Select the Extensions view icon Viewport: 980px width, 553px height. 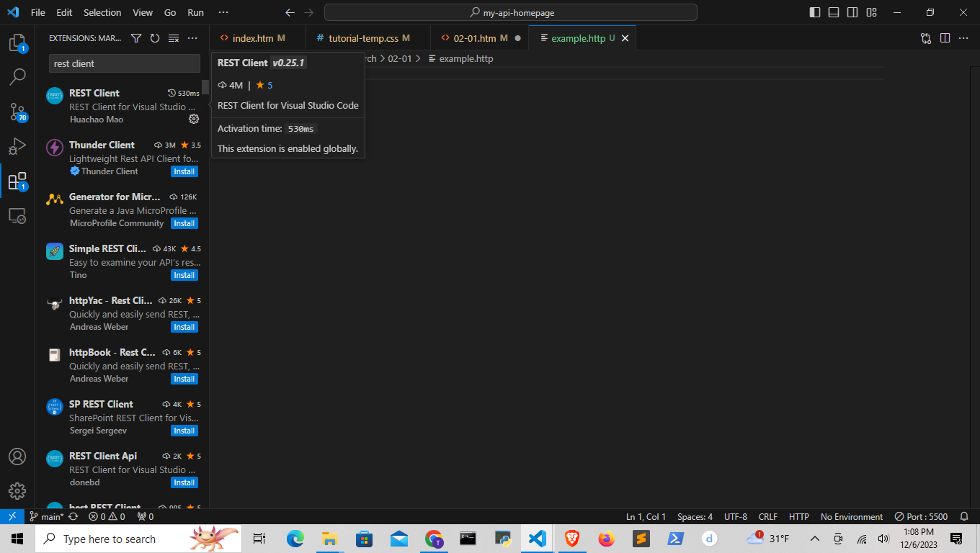coord(17,181)
